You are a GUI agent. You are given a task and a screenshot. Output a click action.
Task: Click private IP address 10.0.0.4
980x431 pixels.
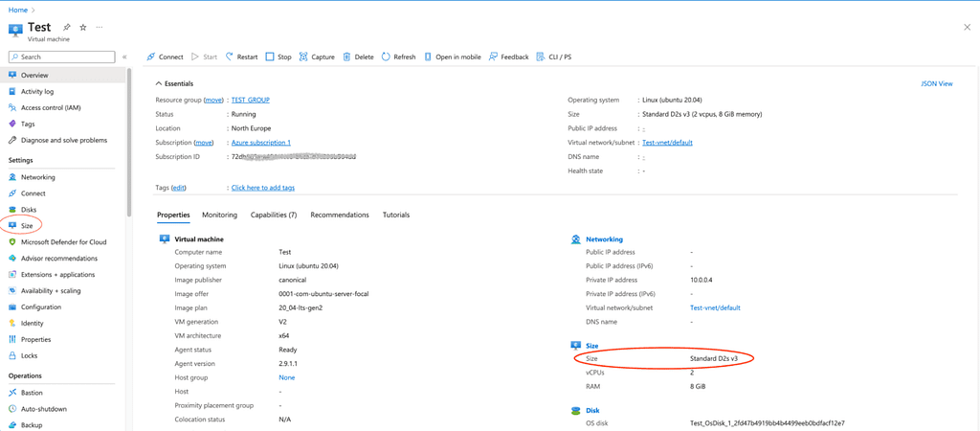coord(702,280)
